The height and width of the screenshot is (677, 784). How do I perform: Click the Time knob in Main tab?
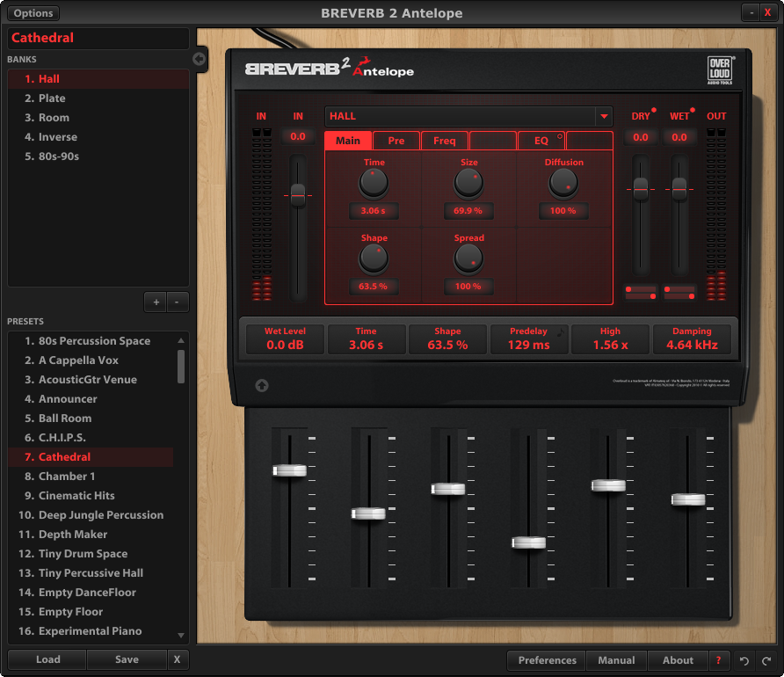point(374,183)
